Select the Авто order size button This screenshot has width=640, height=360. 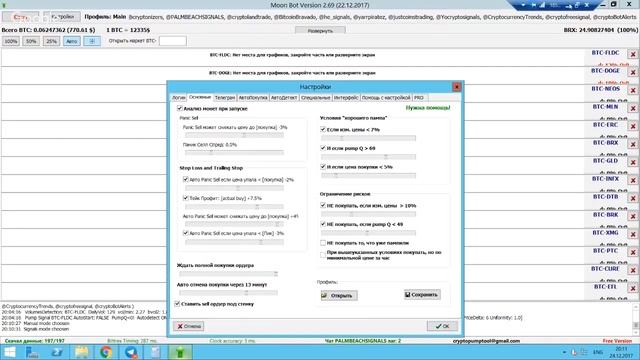[x=71, y=41]
